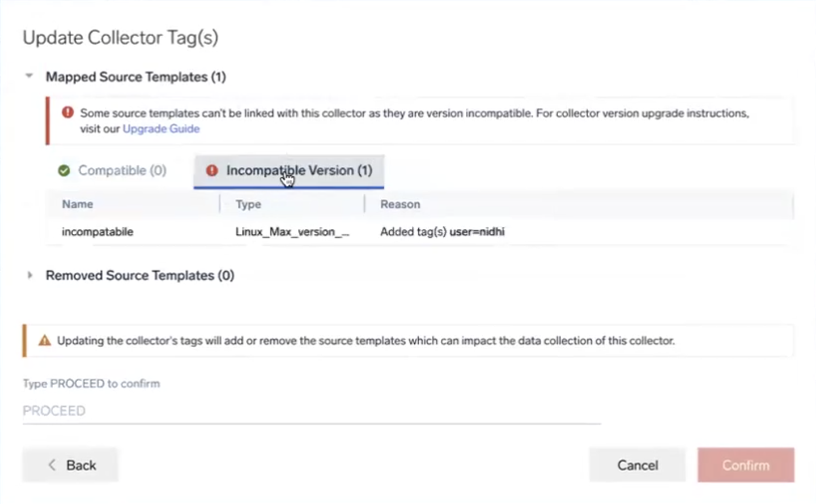This screenshot has height=504, width=816.
Task: Collapse the Mapped Source Templates section
Action: tap(29, 76)
